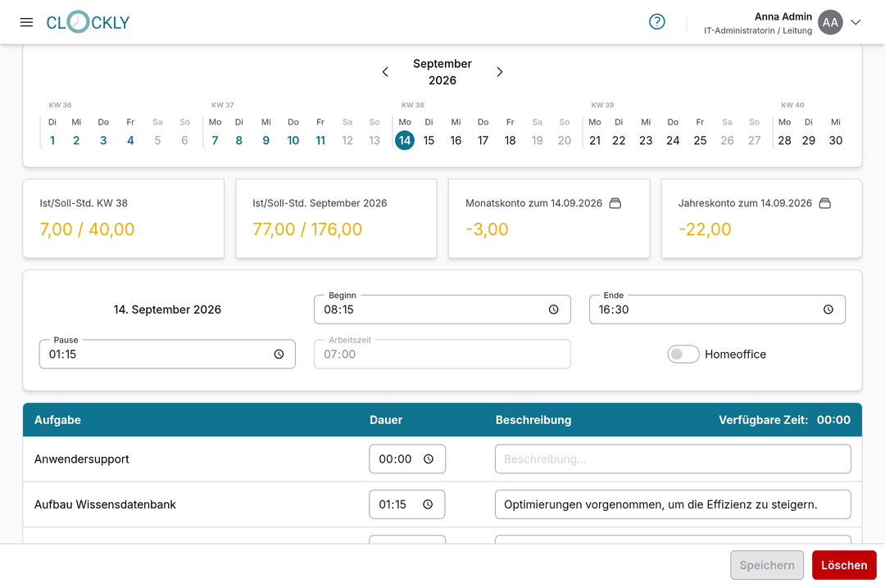This screenshot has height=588, width=885.
Task: Click into the Ende time field
Action: coord(717,310)
